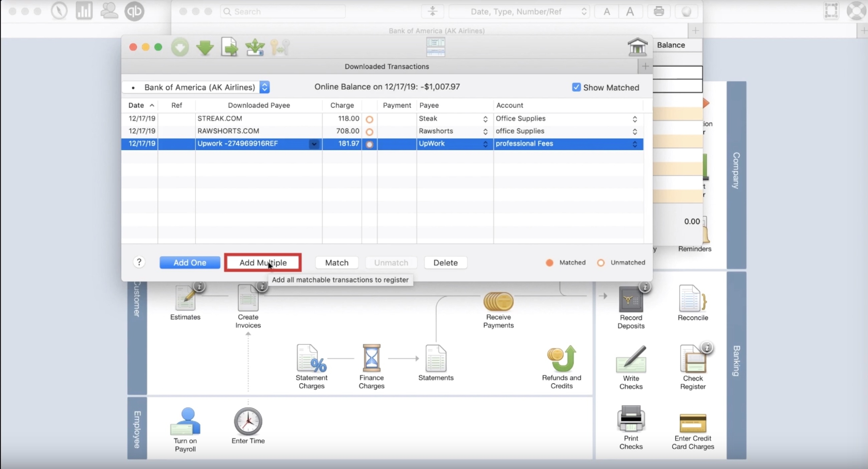Click the 181.97 charge amount cell
The height and width of the screenshot is (469, 868).
coord(342,144)
